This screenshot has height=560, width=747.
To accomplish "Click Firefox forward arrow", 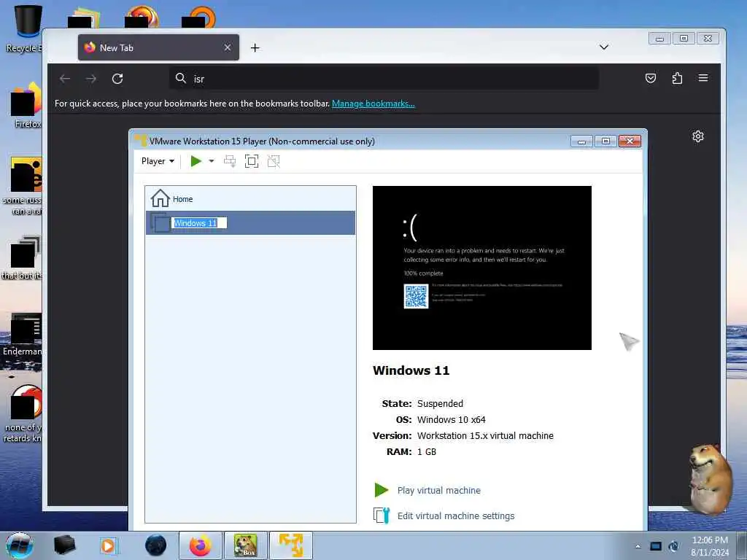I will tap(91, 79).
